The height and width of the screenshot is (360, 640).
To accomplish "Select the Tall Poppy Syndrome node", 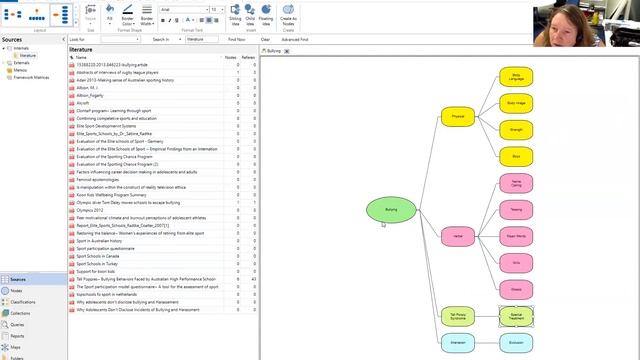I will [458, 316].
